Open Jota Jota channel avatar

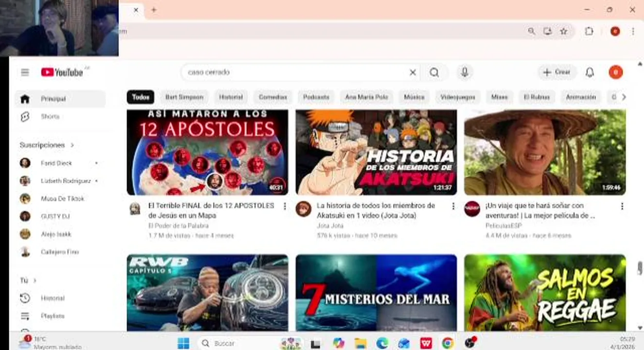click(x=304, y=209)
